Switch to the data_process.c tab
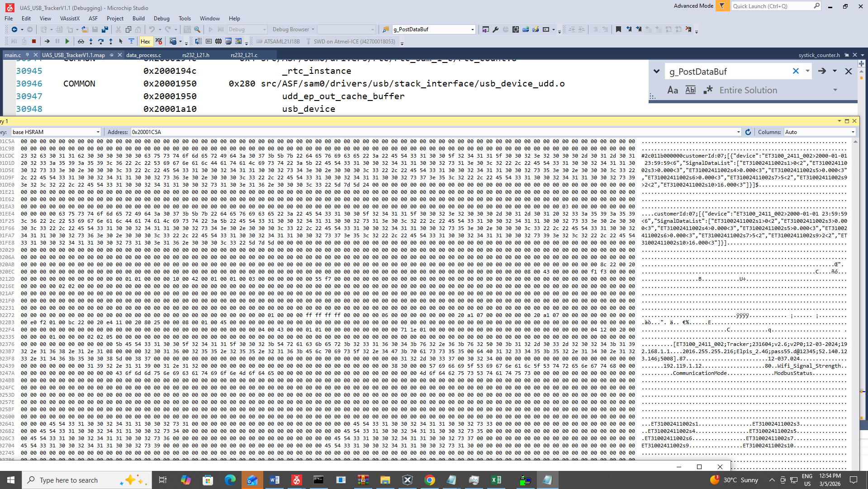Viewport: 868px width, 489px height. click(143, 55)
